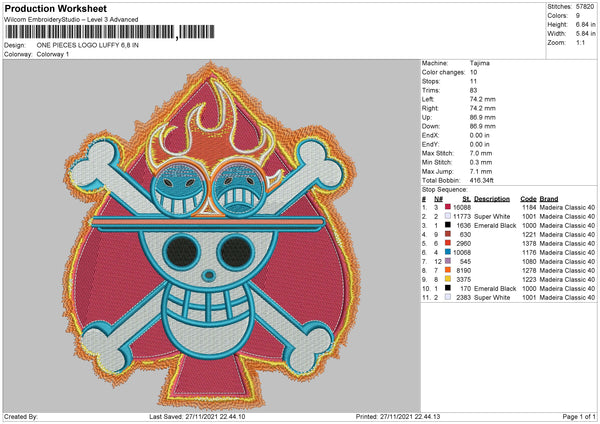This screenshot has width=600, height=424.
Task: Click thread code '1176'
Action: pos(529,252)
